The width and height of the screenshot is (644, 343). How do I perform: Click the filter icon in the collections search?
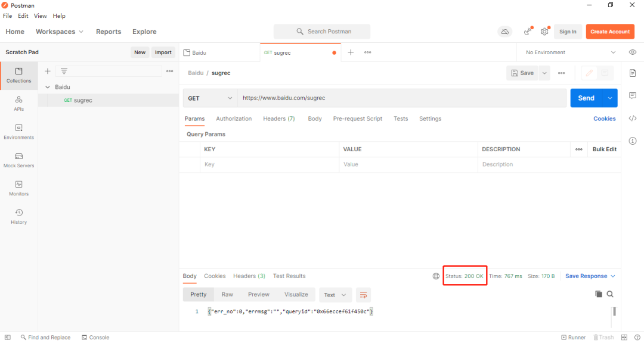(64, 71)
